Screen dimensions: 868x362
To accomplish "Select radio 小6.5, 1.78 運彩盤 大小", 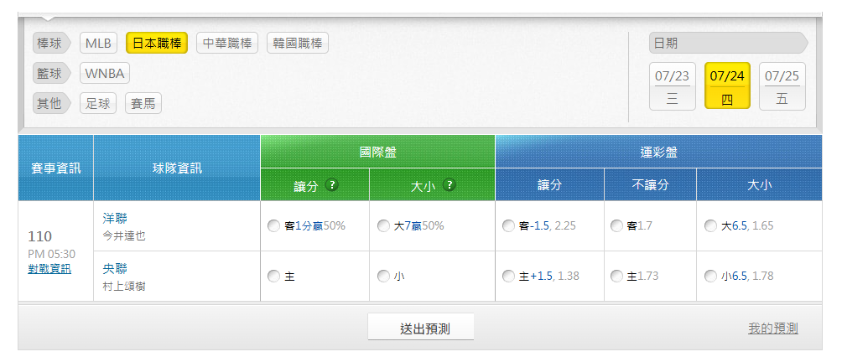I will click(x=710, y=277).
